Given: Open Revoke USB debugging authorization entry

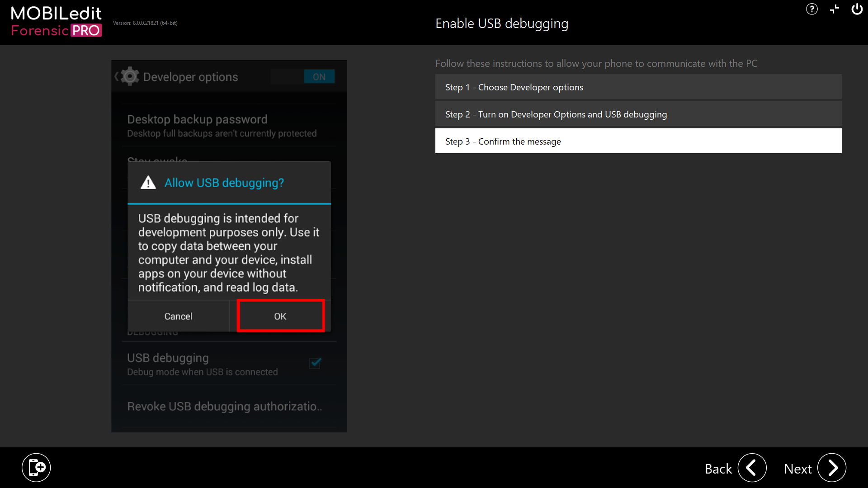Looking at the screenshot, I should tap(224, 406).
